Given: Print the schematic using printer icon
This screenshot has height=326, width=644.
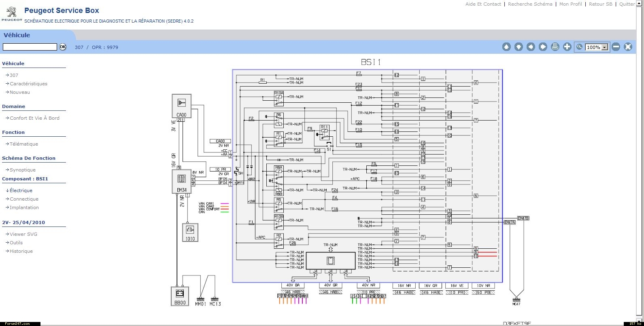Looking at the screenshot, I should pos(555,47).
